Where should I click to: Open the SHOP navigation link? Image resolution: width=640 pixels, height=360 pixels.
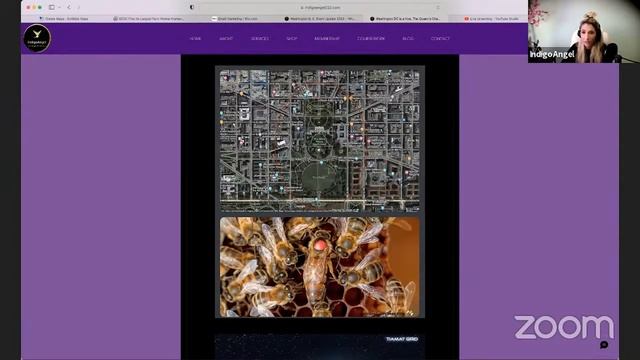[291, 39]
